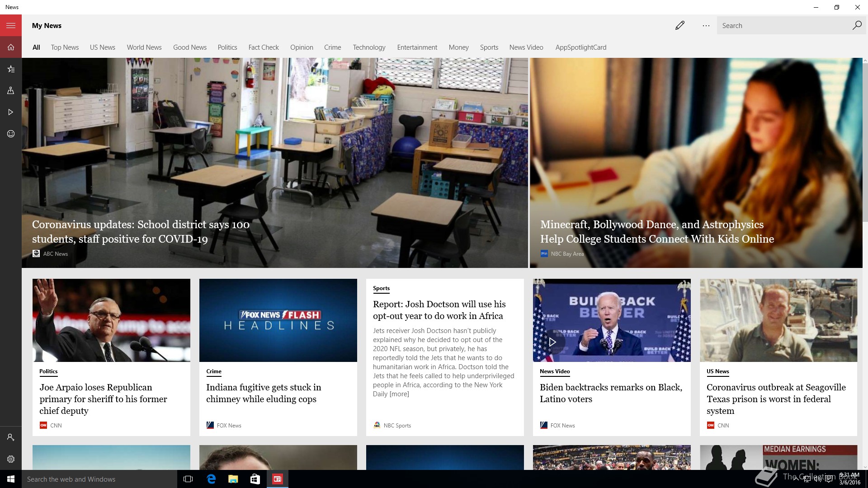Click the pencil edit icon
This screenshot has width=868, height=488.
(680, 25)
